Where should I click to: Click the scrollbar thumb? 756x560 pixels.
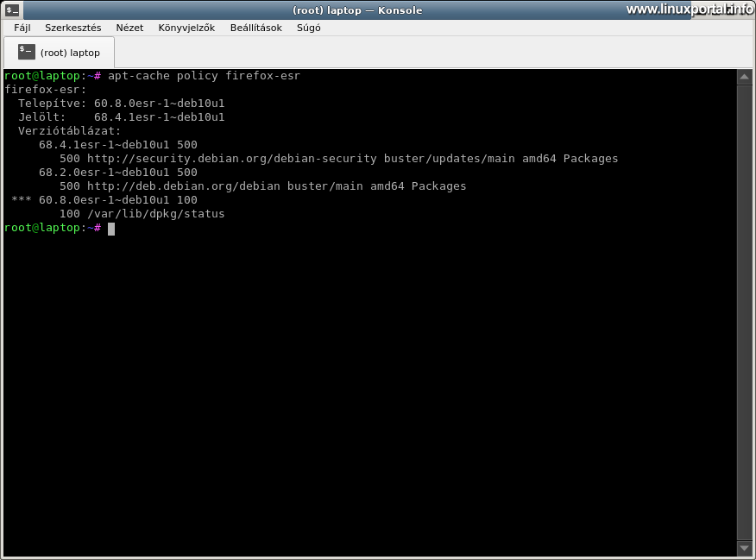coord(744,311)
